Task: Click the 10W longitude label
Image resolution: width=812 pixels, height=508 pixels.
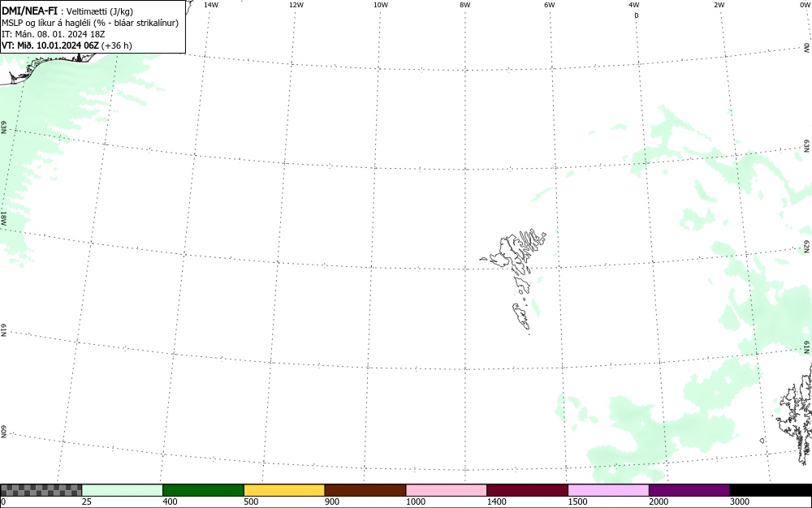Action: (x=381, y=5)
